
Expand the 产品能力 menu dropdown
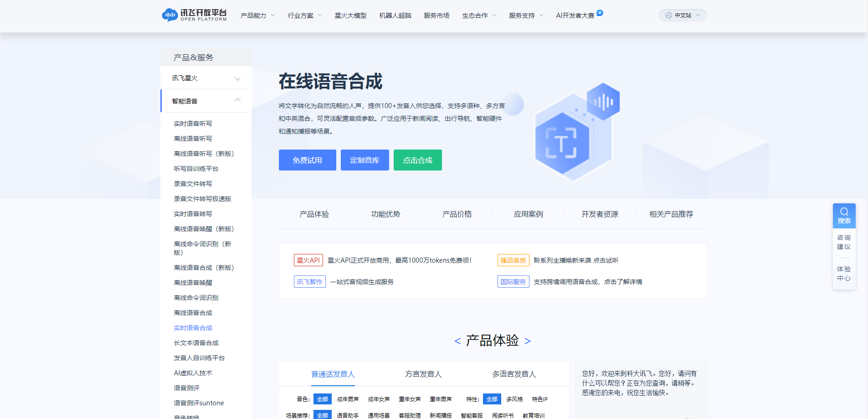pyautogui.click(x=258, y=16)
